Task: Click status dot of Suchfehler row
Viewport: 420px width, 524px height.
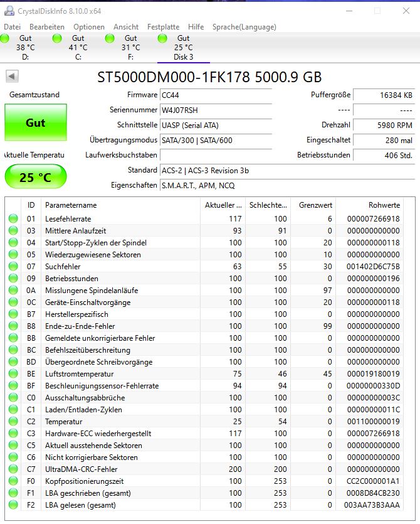Action: pos(13,266)
